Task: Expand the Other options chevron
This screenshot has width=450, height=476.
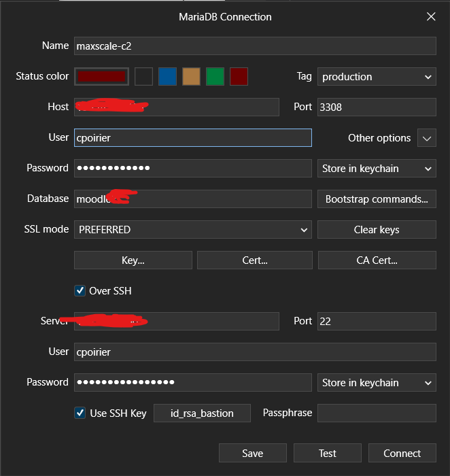Action: coord(427,138)
